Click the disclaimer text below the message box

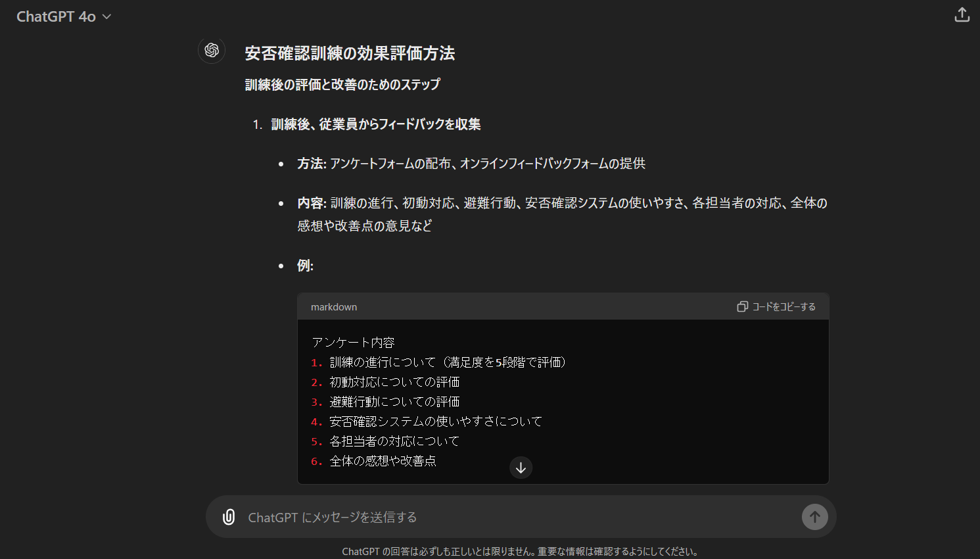point(521,551)
